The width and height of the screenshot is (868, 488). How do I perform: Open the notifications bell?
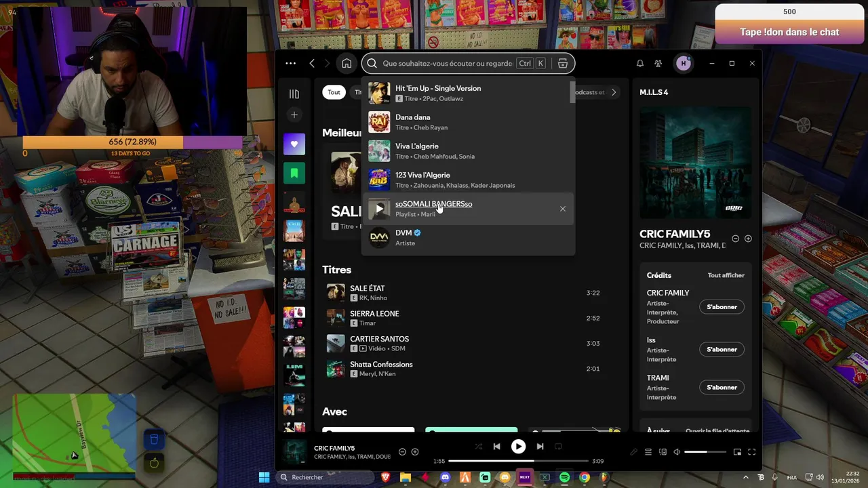coord(639,63)
